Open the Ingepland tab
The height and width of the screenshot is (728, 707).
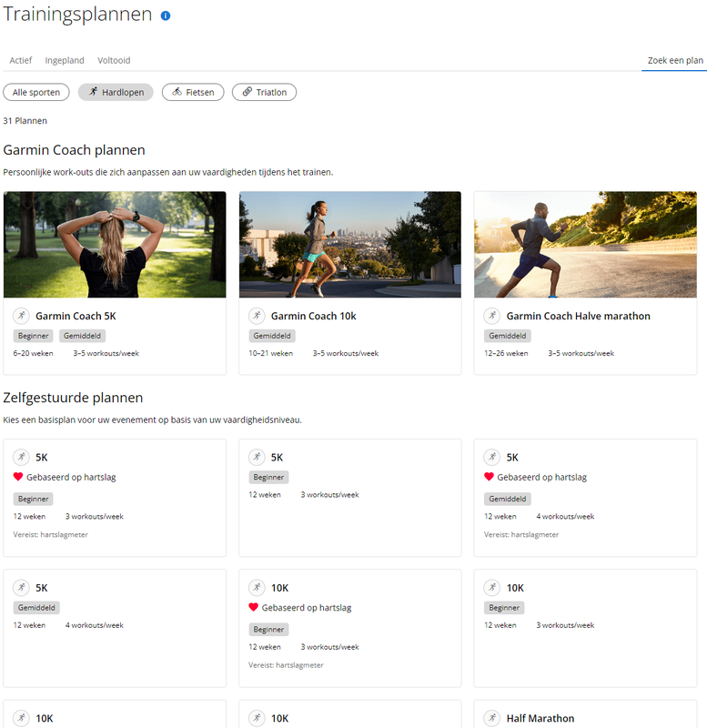click(x=65, y=60)
